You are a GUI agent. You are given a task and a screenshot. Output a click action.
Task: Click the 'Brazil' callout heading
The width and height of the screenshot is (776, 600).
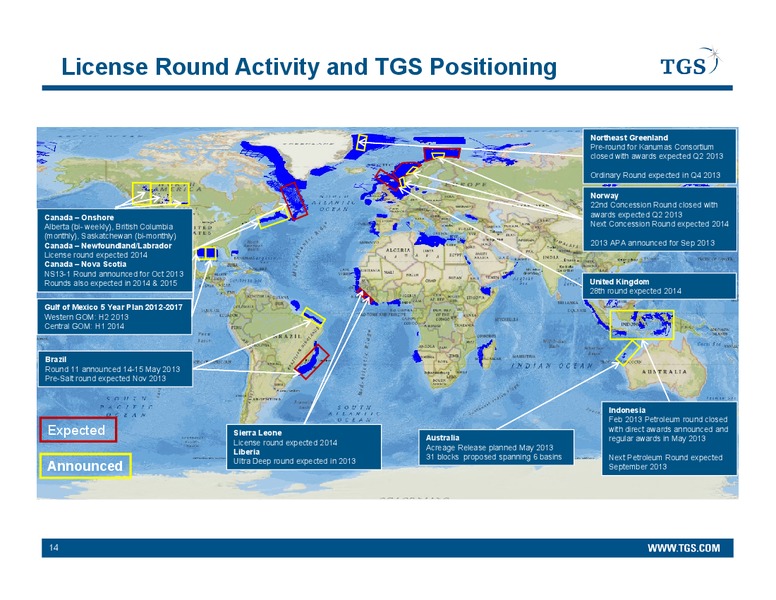click(x=55, y=359)
